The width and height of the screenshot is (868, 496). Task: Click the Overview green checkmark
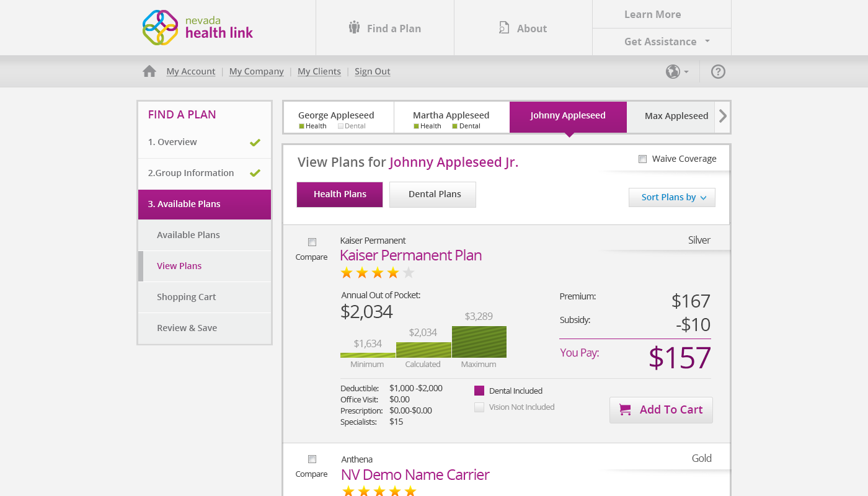tap(255, 143)
